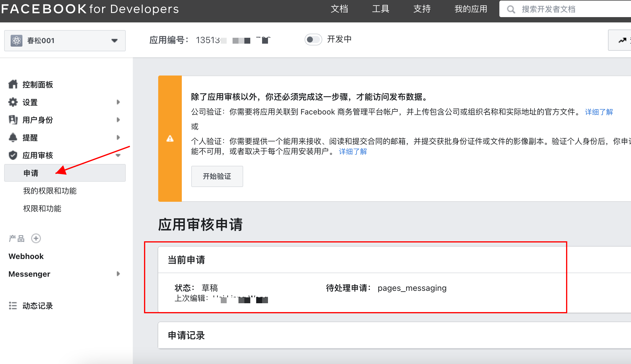Select 申请 under 应用审核

(x=65, y=173)
